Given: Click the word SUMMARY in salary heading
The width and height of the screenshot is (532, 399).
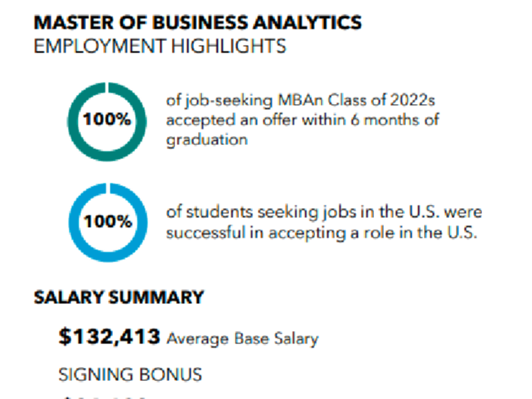Looking at the screenshot, I should pyautogui.click(x=156, y=297).
